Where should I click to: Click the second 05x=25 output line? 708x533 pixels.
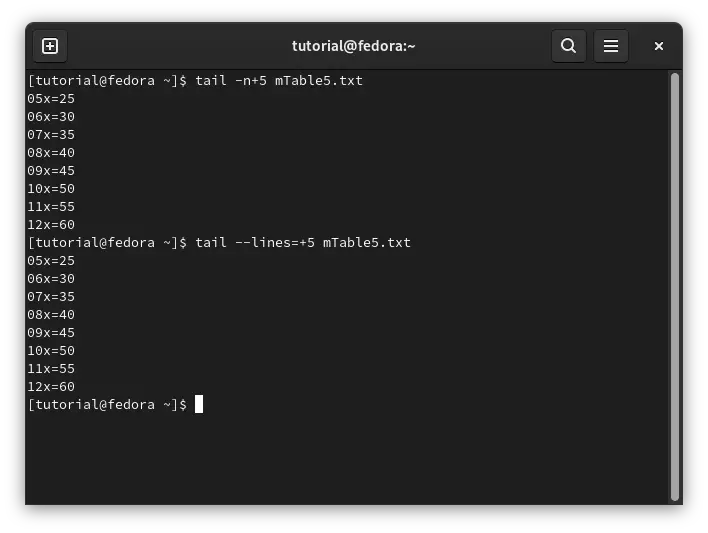point(51,261)
